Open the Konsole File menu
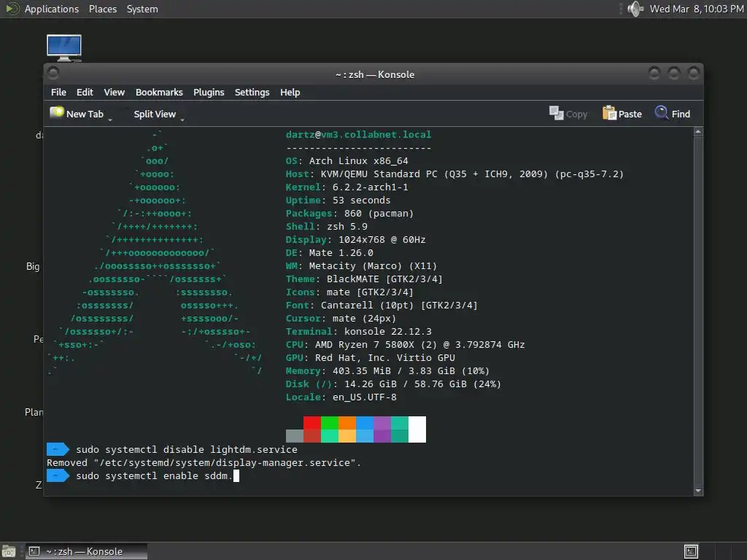The image size is (747, 560). (x=58, y=93)
